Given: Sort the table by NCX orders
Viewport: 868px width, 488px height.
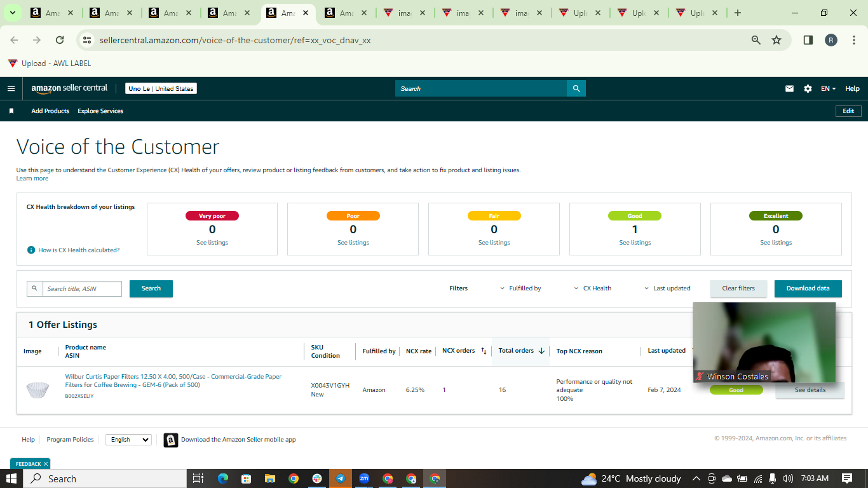Looking at the screenshot, I should point(483,351).
